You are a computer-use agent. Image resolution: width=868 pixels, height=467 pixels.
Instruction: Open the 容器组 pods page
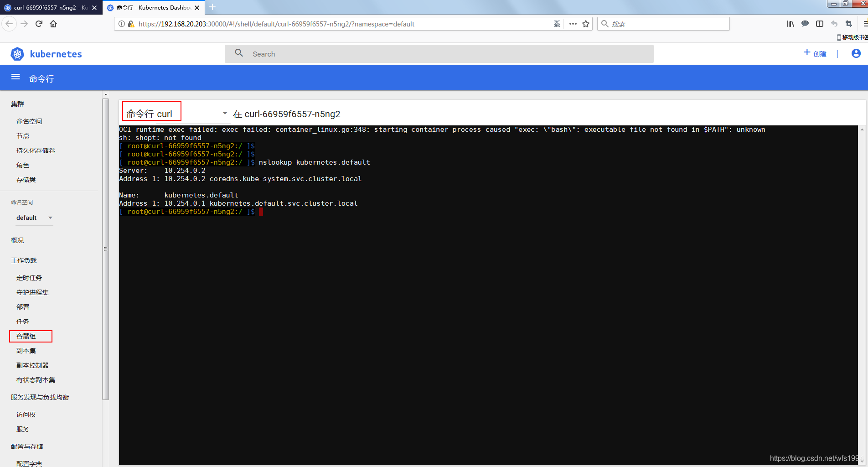[26, 336]
